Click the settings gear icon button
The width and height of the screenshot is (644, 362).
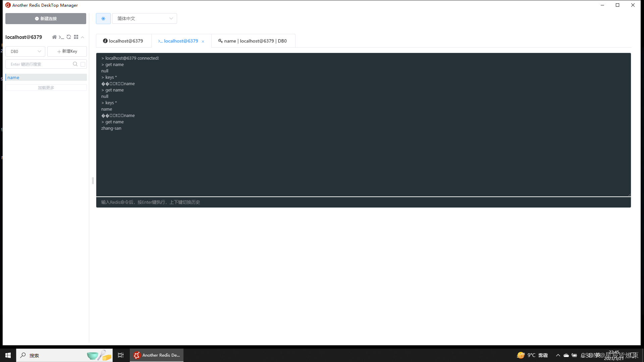103,19
